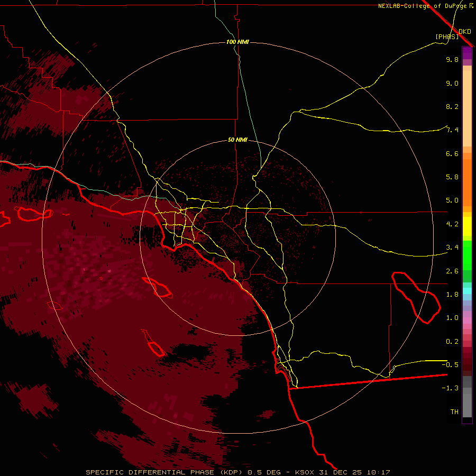Click the NEXLAB-College of DuPage title text

422,6
